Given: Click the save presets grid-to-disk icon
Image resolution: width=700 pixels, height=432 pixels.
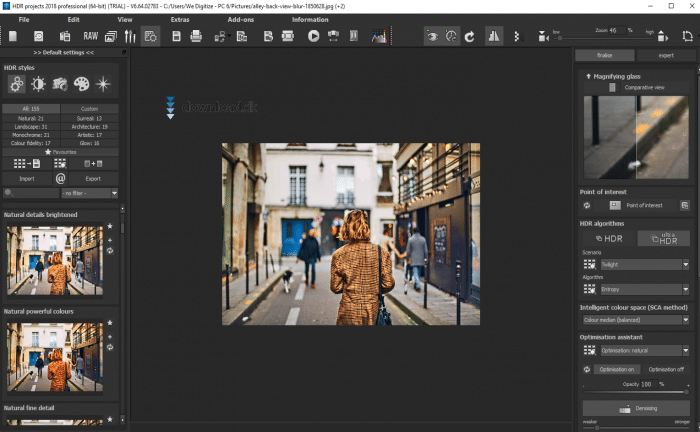Looking at the screenshot, I should pyautogui.click(x=26, y=164).
